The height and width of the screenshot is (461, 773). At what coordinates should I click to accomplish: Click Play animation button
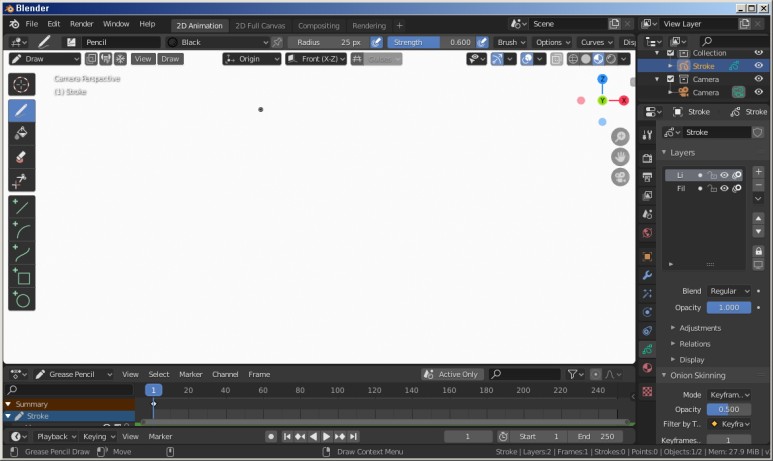[x=326, y=437]
